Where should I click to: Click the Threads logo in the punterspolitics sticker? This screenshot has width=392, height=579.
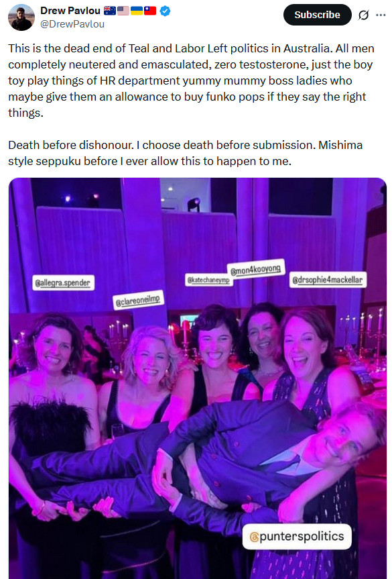pos(254,537)
